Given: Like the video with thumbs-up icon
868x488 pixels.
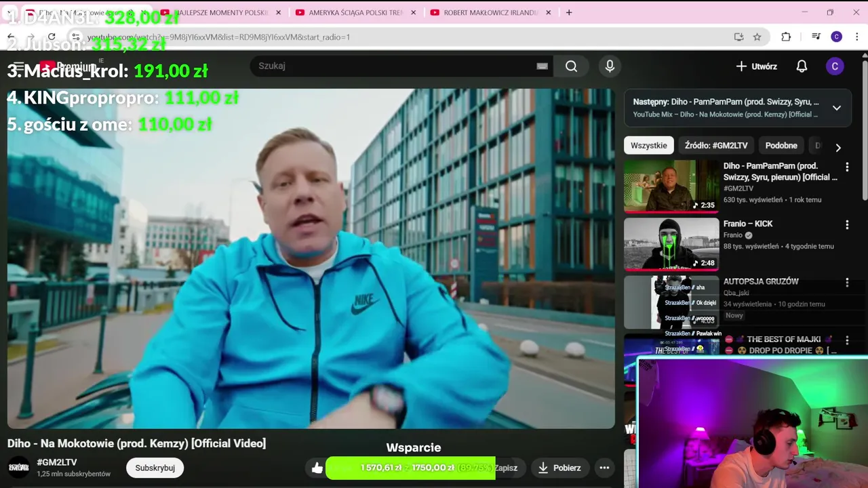Looking at the screenshot, I should coord(317,468).
